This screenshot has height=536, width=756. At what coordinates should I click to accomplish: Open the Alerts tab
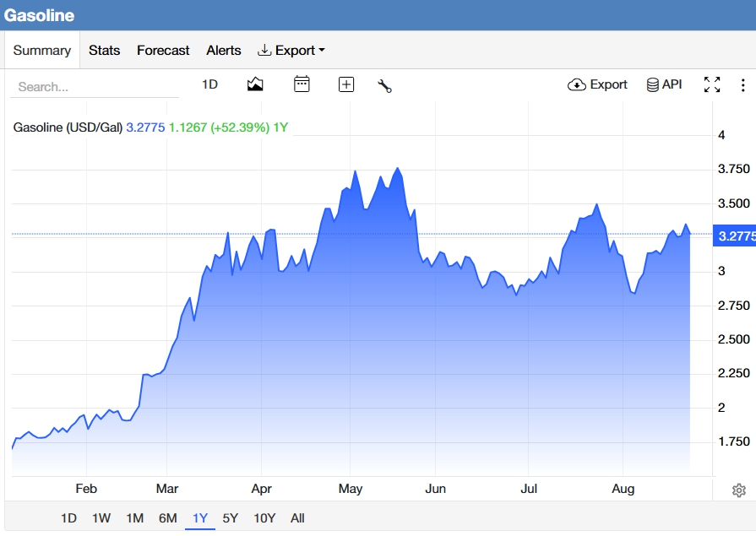[x=224, y=50]
